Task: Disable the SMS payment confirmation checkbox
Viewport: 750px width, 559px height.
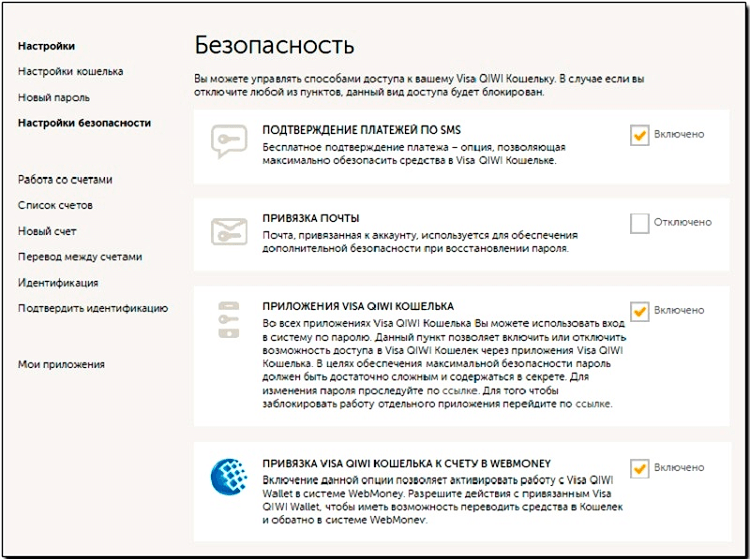Action: [640, 135]
